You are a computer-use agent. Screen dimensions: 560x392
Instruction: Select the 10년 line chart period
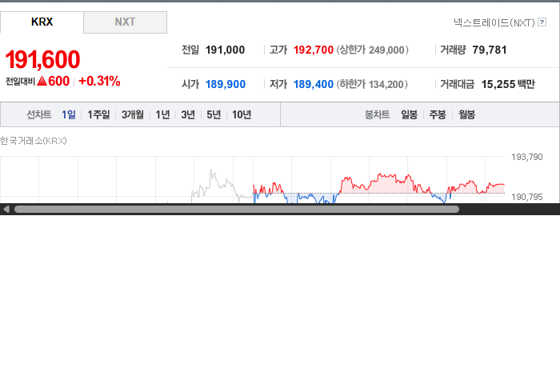pos(242,114)
